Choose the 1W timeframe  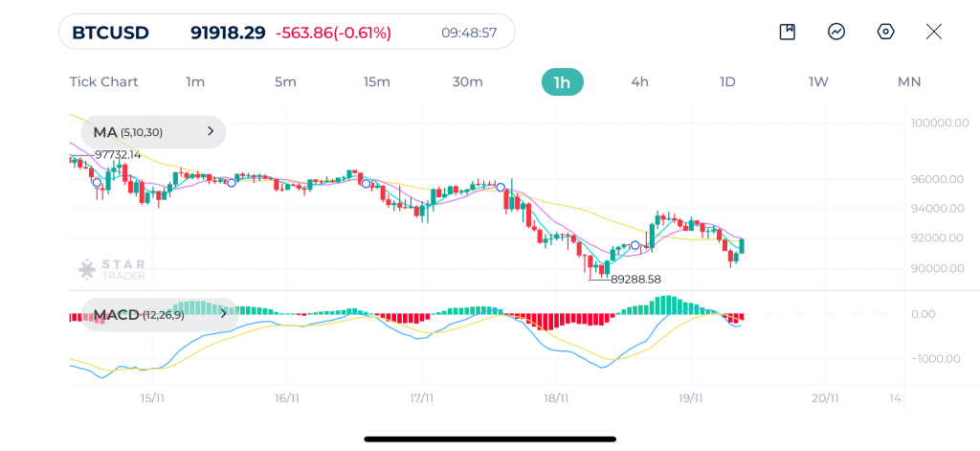818,81
